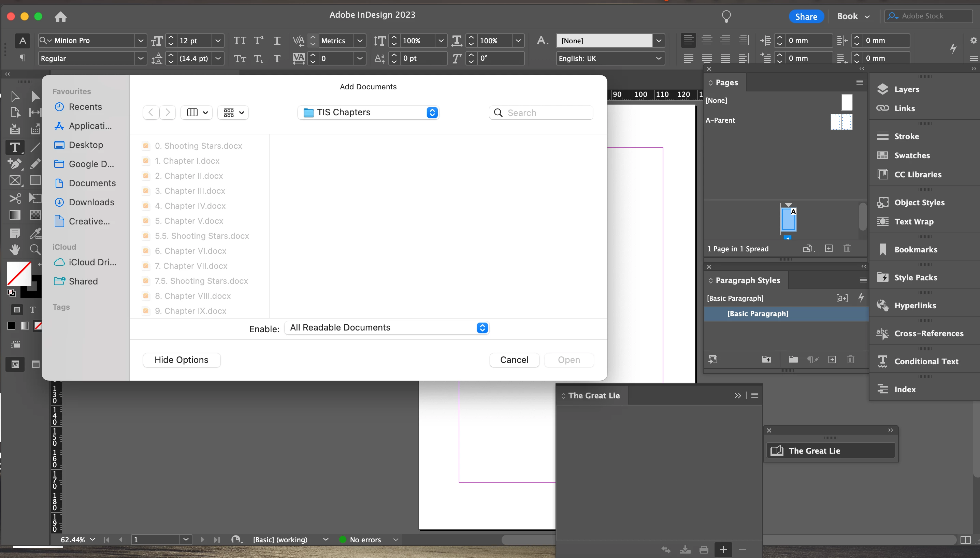Open the Enable file type dropdown
This screenshot has height=558, width=980.
[387, 328]
